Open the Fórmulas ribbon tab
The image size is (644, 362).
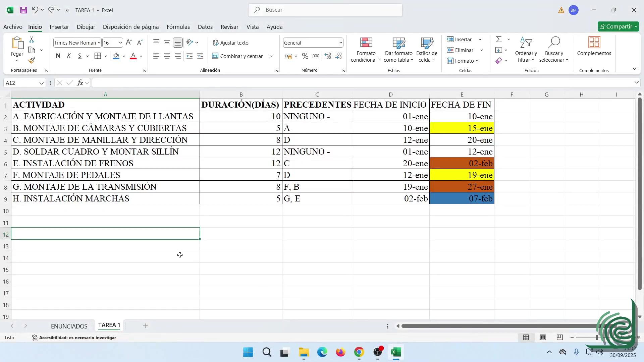pos(178,27)
